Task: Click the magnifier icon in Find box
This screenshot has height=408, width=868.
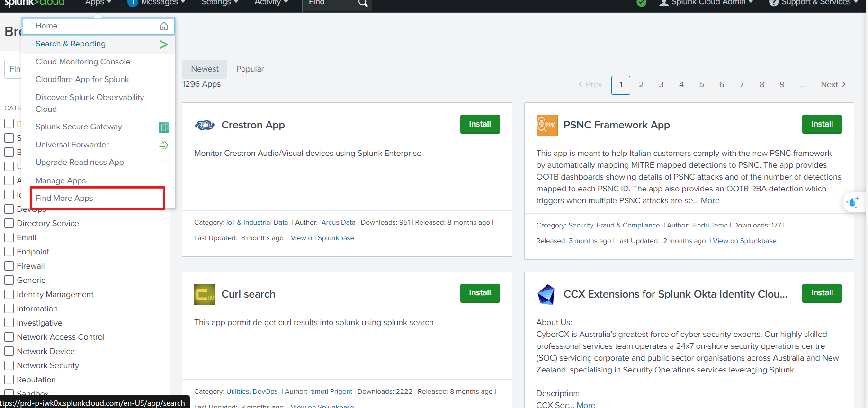Action: (x=363, y=3)
